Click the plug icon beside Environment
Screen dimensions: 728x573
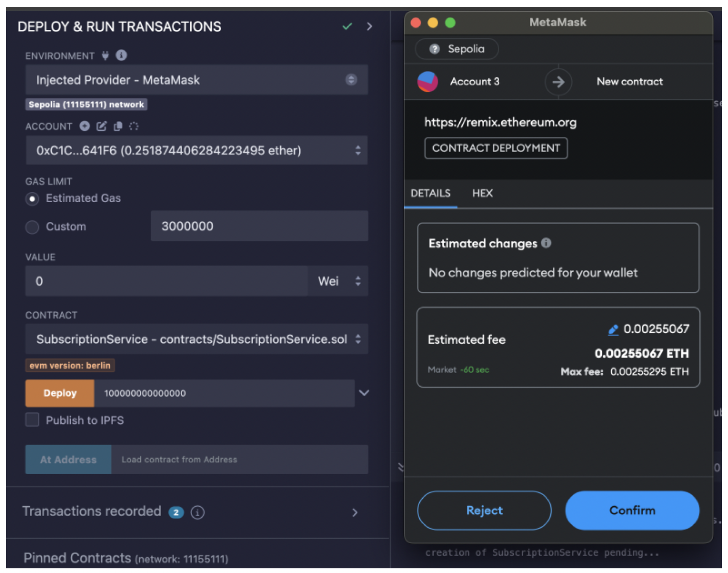(x=105, y=56)
